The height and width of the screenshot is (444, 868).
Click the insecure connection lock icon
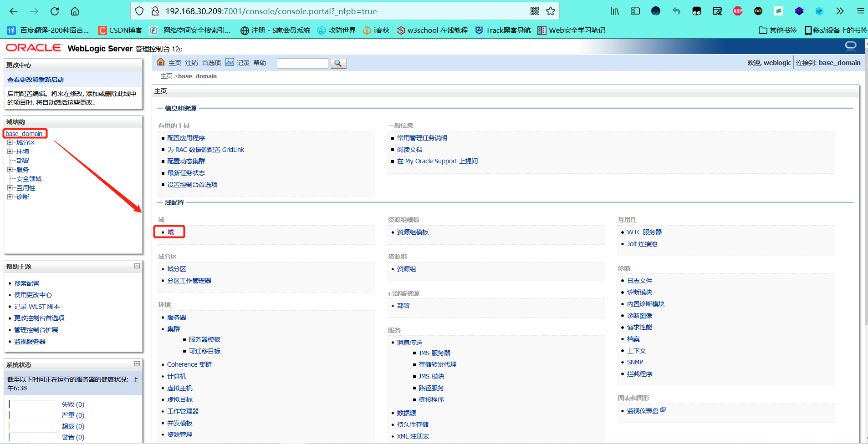pos(155,11)
